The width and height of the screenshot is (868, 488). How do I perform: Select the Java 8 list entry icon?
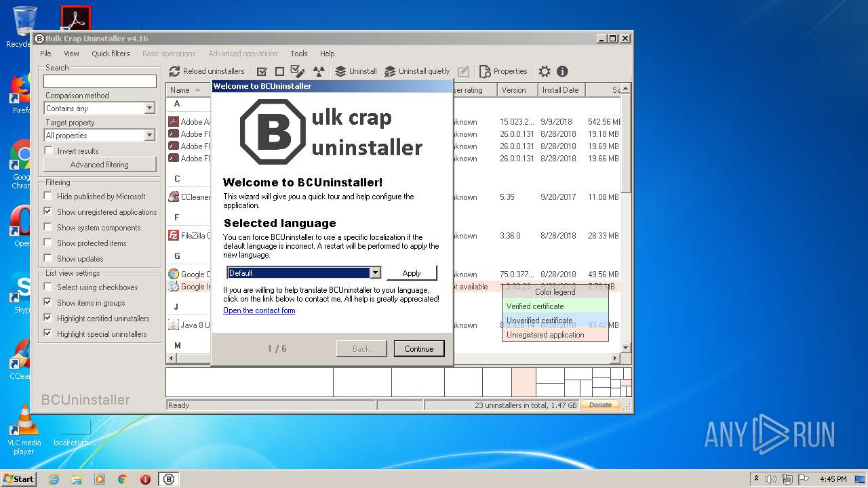[174, 325]
